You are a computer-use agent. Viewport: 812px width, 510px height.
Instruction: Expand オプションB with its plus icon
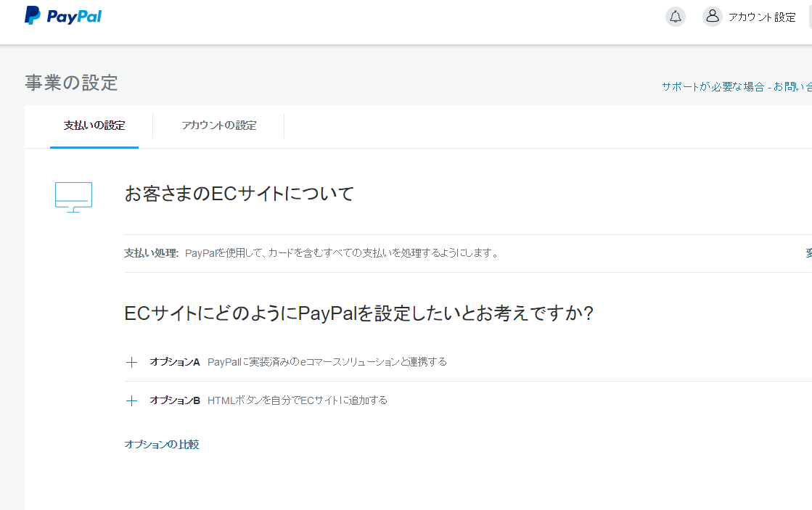pyautogui.click(x=131, y=400)
